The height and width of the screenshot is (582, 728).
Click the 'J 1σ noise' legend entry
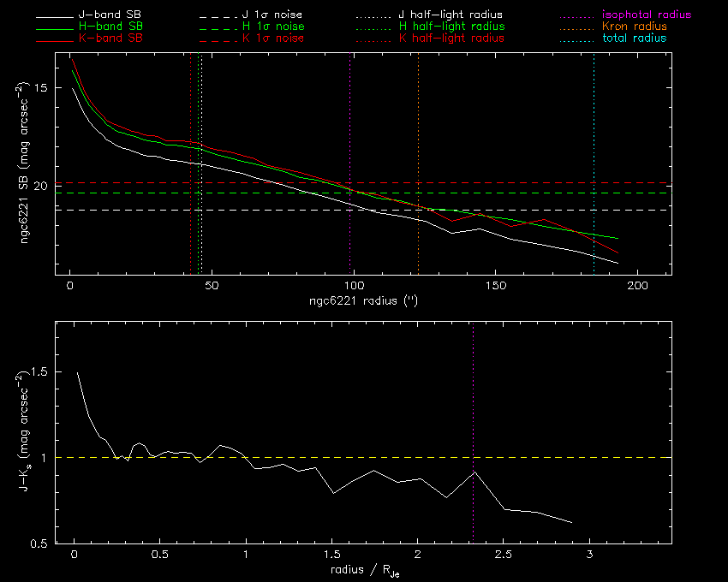(272, 15)
